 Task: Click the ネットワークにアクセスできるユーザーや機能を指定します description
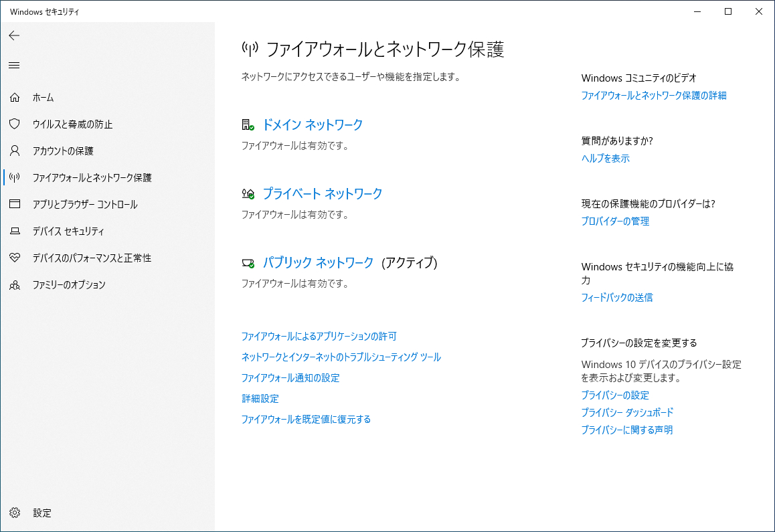coord(351,77)
